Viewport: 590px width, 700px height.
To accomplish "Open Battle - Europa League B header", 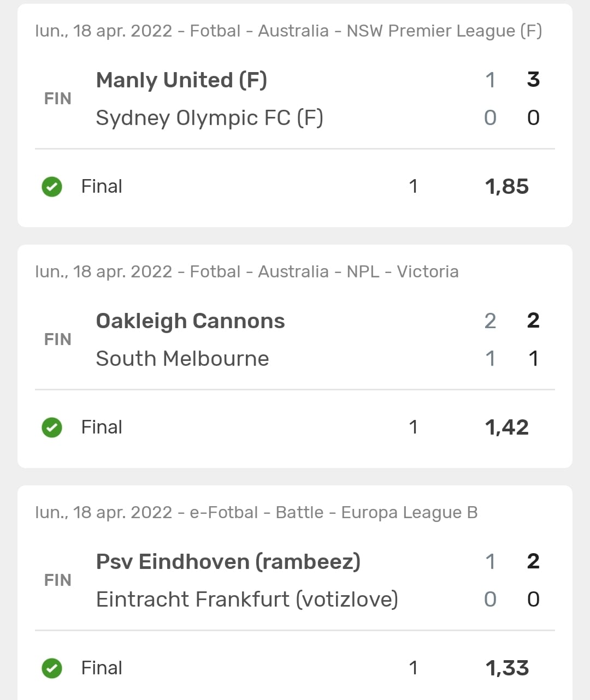I will [256, 513].
